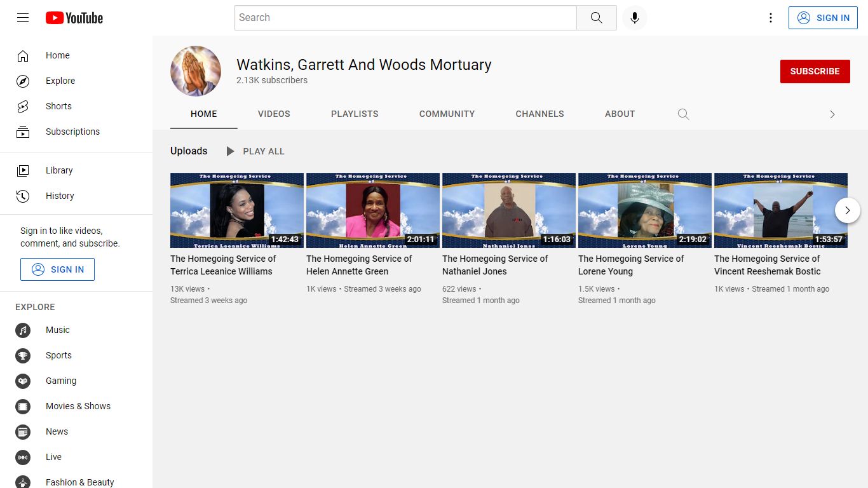
Task: Open Terrica Leeanice Williams video title
Action: click(224, 265)
